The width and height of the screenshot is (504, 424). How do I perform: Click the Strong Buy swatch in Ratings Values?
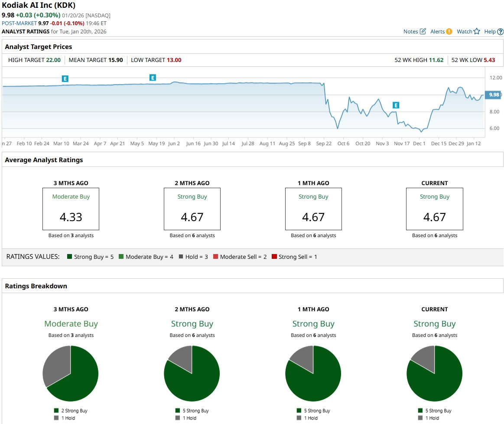[69, 257]
